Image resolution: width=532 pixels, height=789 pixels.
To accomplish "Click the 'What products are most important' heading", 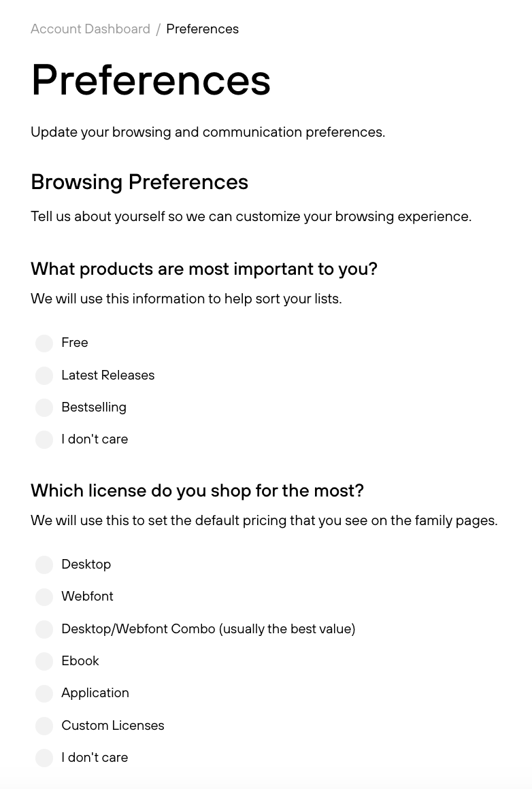I will pyautogui.click(x=204, y=269).
